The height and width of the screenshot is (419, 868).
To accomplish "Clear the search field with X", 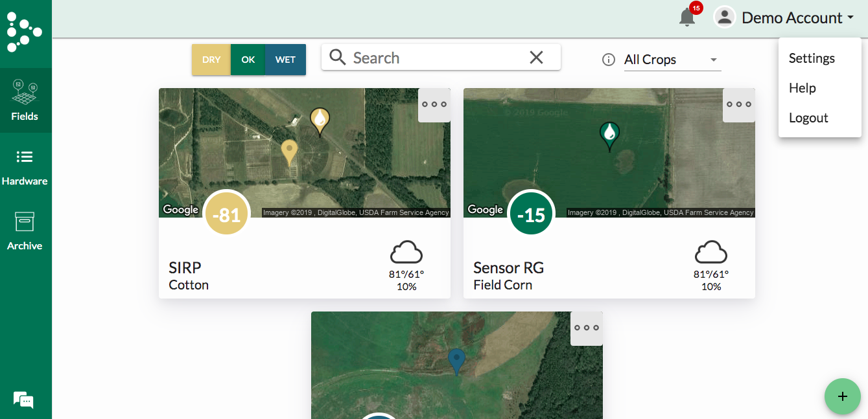I will [x=536, y=58].
